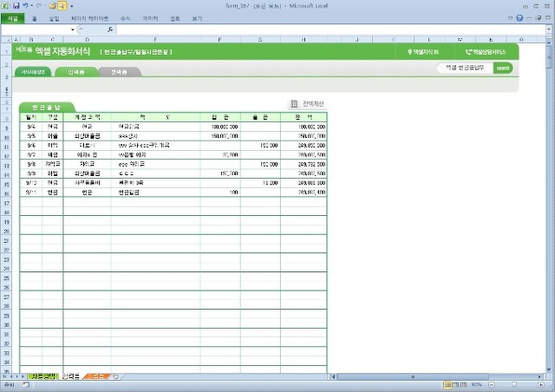Click the dark green leftmost settings tab button
This screenshot has width=555, height=392.
(x=33, y=72)
